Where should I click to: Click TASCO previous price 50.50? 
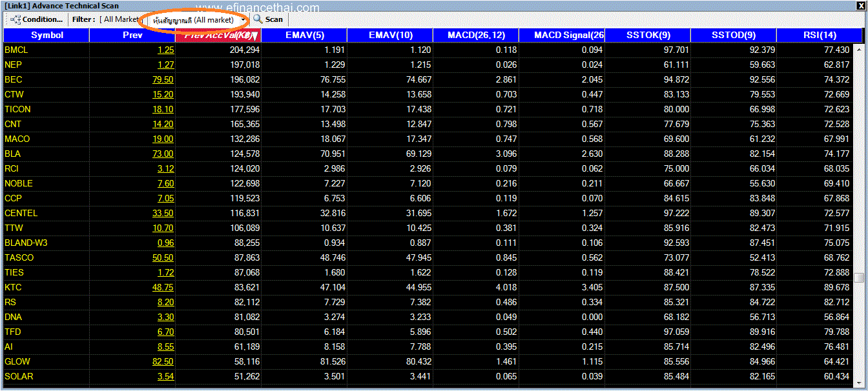[x=163, y=257]
